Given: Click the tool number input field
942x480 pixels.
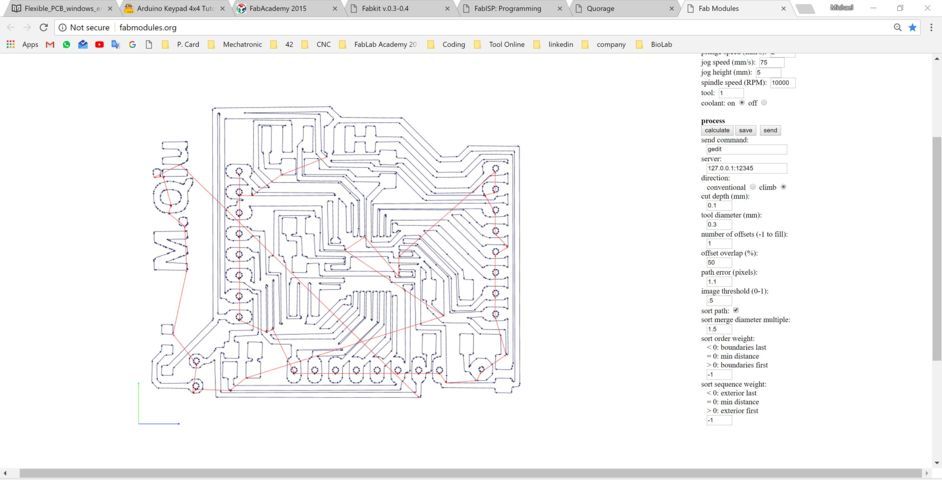Looking at the screenshot, I should 730,93.
